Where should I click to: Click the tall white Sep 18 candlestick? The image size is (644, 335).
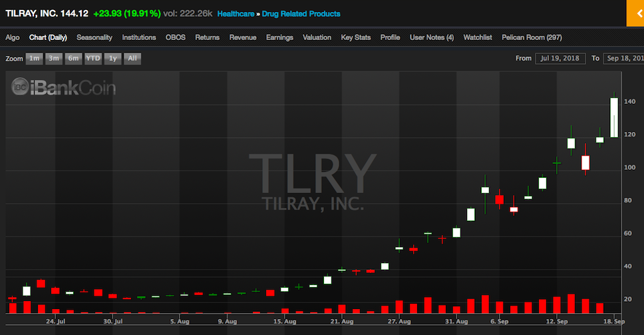pyautogui.click(x=614, y=117)
